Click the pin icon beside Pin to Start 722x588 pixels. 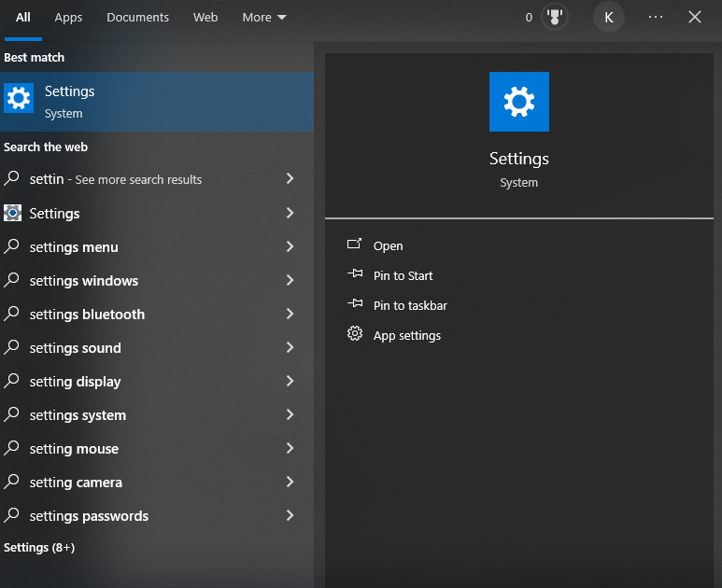click(355, 273)
